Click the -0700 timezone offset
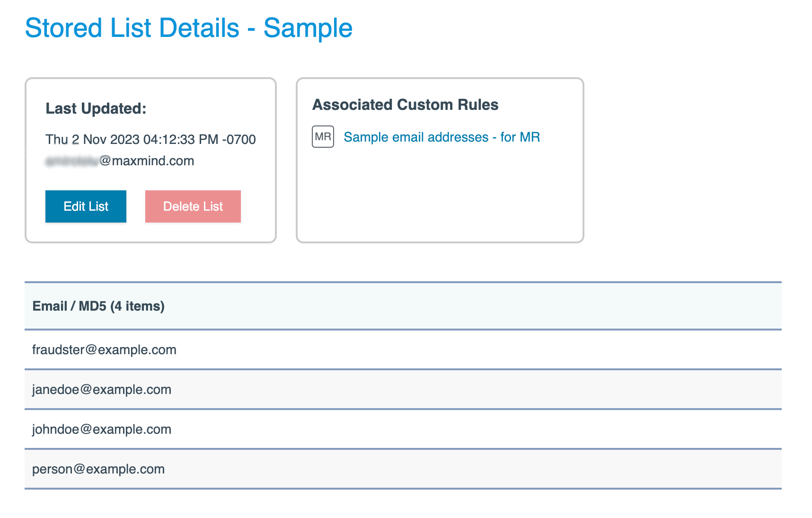This screenshot has width=812, height=518. (239, 140)
